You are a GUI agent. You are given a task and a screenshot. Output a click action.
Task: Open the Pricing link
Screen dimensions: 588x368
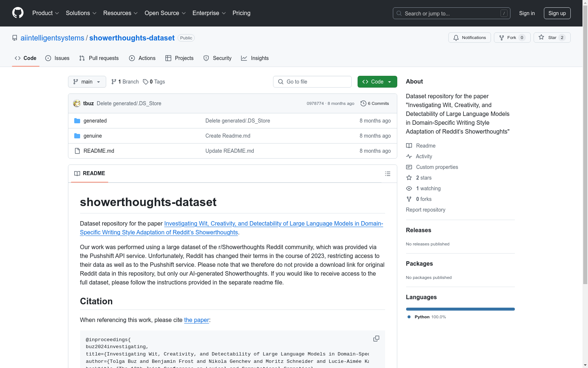241,13
